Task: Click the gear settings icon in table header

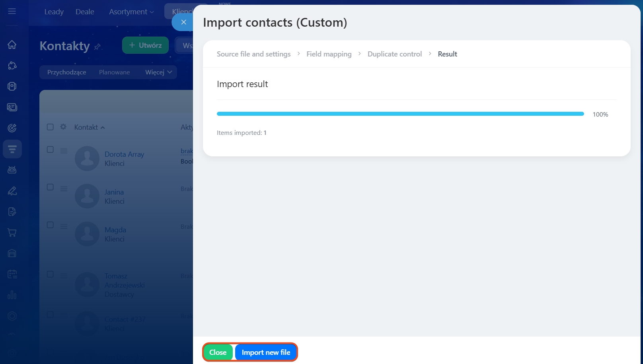Action: point(63,127)
